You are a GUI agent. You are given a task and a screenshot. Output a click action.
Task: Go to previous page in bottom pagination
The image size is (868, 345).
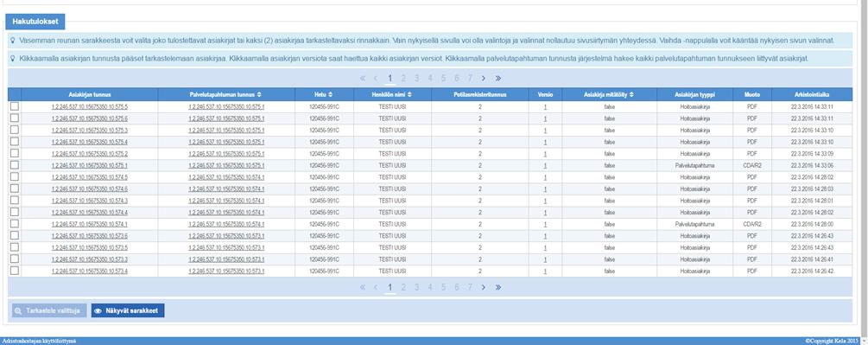point(376,287)
